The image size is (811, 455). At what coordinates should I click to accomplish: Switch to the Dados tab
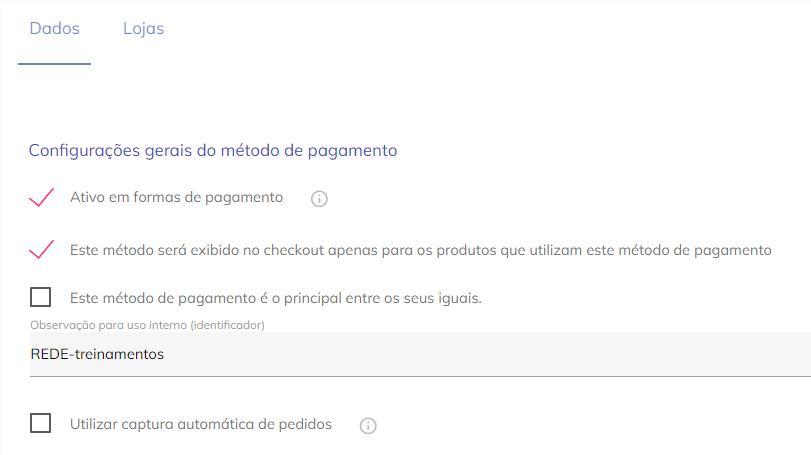[x=54, y=28]
